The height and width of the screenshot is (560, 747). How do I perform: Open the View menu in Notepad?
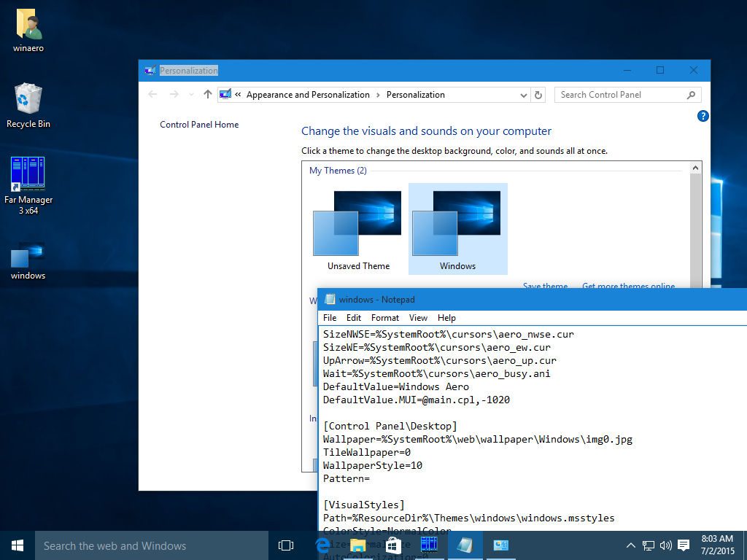pyautogui.click(x=418, y=317)
